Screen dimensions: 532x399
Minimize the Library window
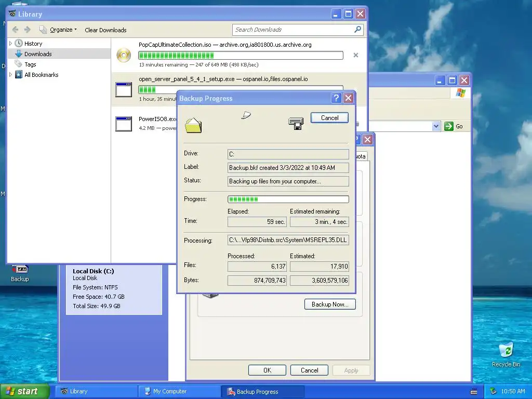click(336, 14)
